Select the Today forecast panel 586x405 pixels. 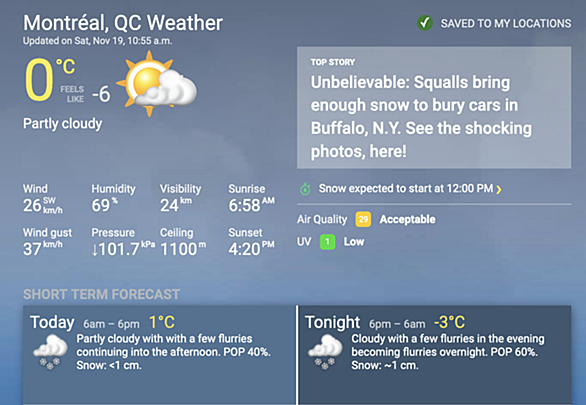(160, 355)
